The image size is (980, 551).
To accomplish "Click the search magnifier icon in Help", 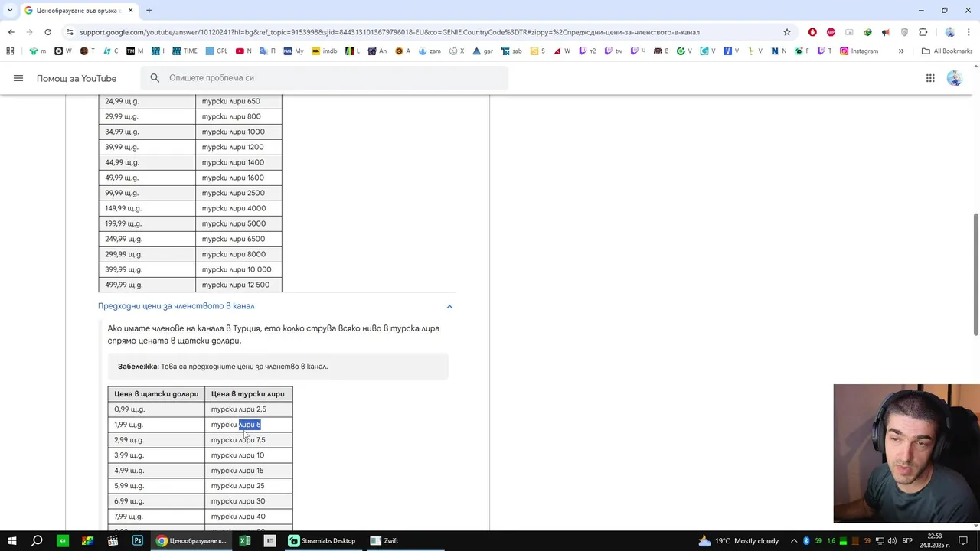I will pos(155,78).
